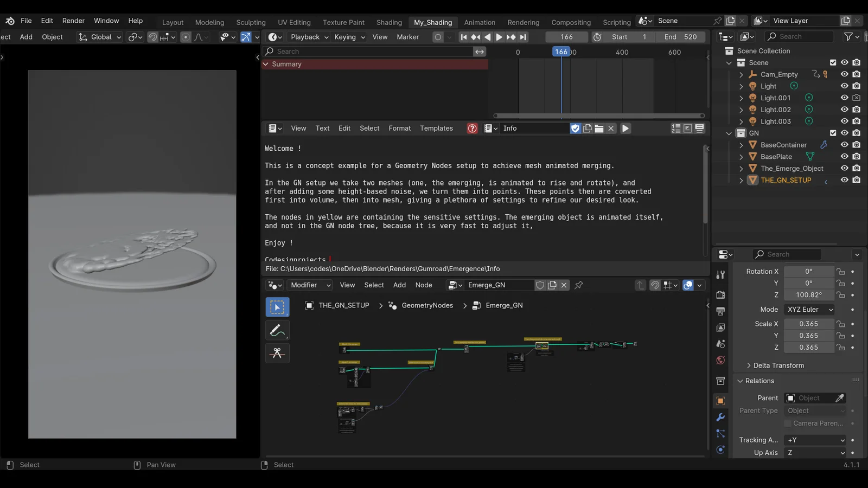Screen dimensions: 868x488
Task: Open the World properties tab
Action: (x=720, y=360)
